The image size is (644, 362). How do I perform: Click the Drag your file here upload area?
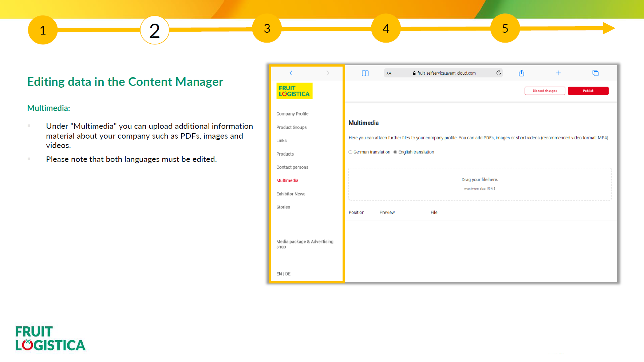click(479, 184)
